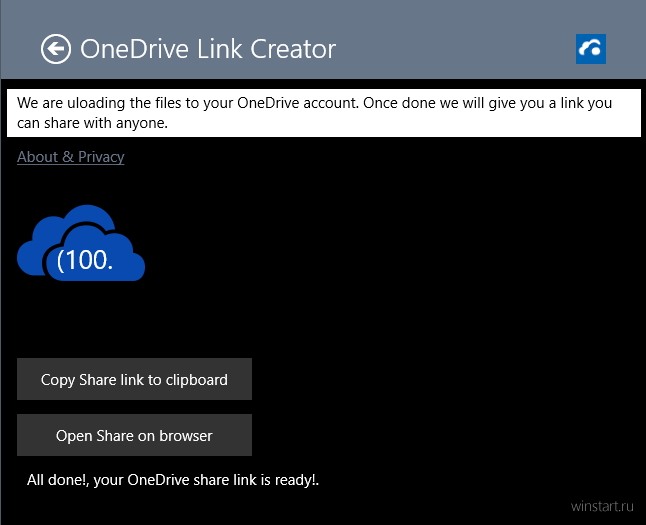Viewport: 646px width, 525px height.
Task: Open Share on browser
Action: tap(134, 435)
